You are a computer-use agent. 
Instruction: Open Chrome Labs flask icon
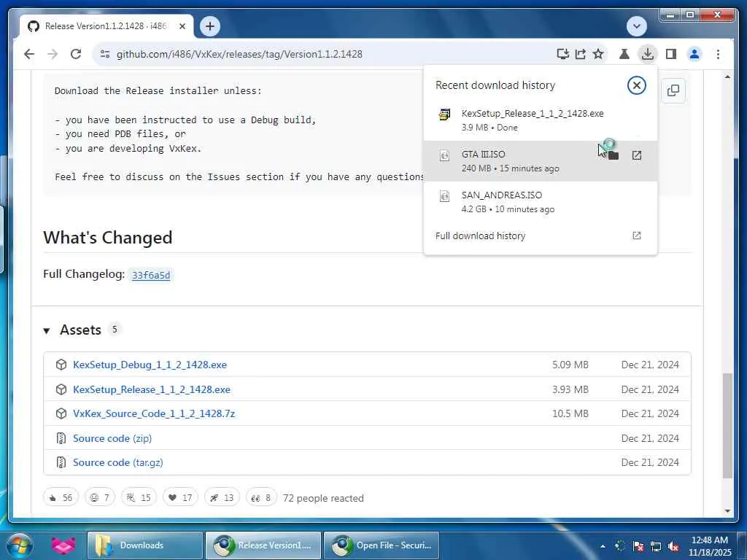[624, 54]
